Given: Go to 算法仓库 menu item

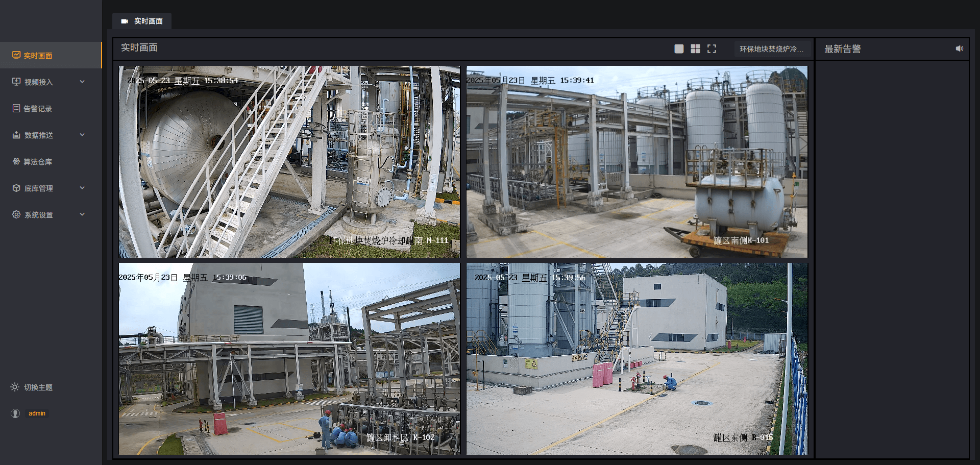Looking at the screenshot, I should point(37,162).
